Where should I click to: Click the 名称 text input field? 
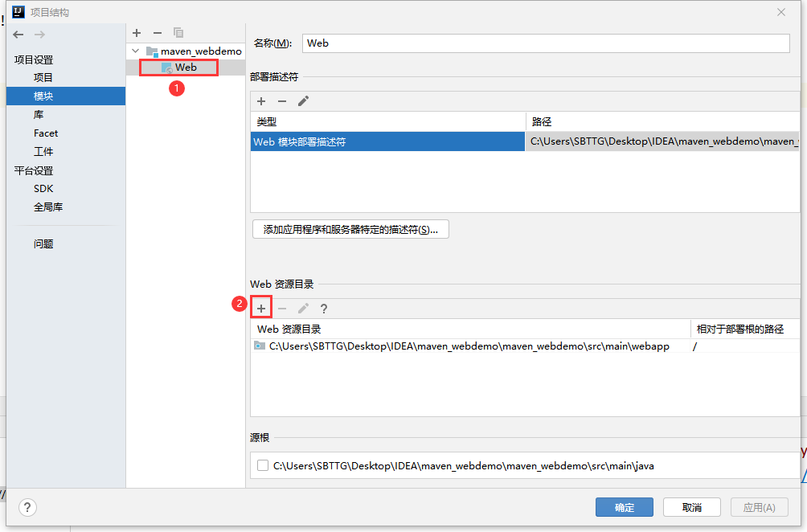pos(546,43)
